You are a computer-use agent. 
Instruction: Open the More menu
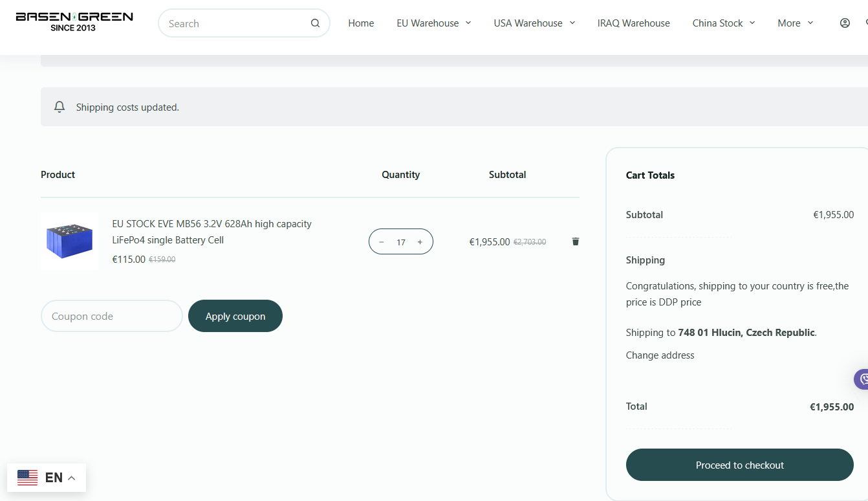(x=795, y=23)
